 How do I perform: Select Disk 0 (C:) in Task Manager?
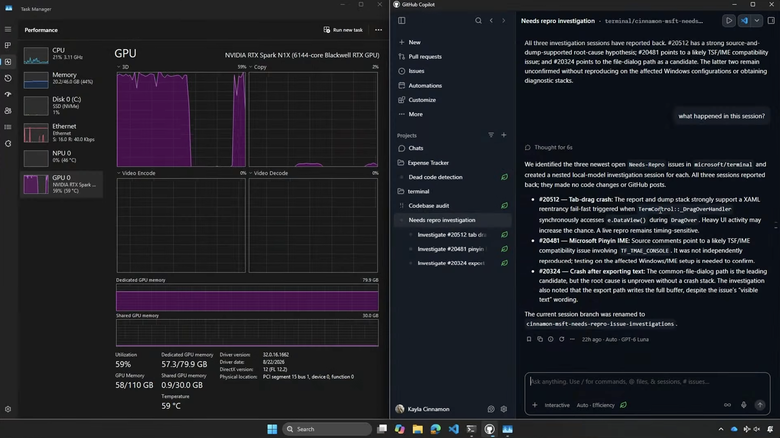pyautogui.click(x=62, y=106)
